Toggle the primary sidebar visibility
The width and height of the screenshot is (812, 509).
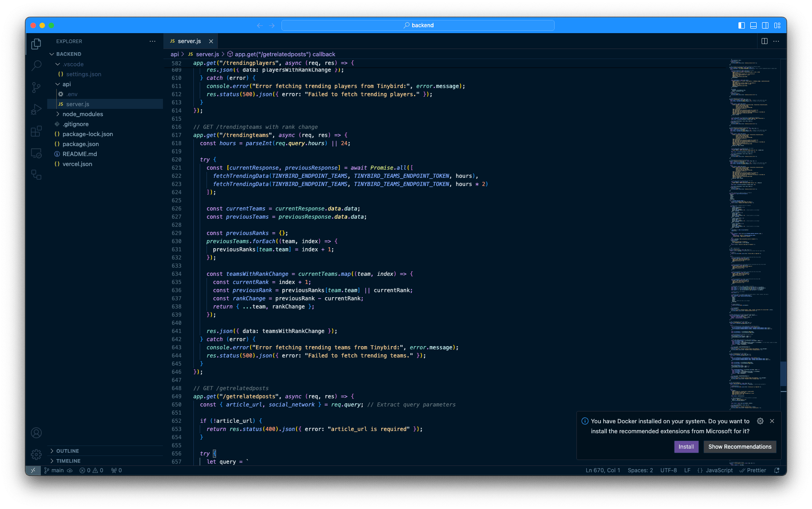pos(741,25)
